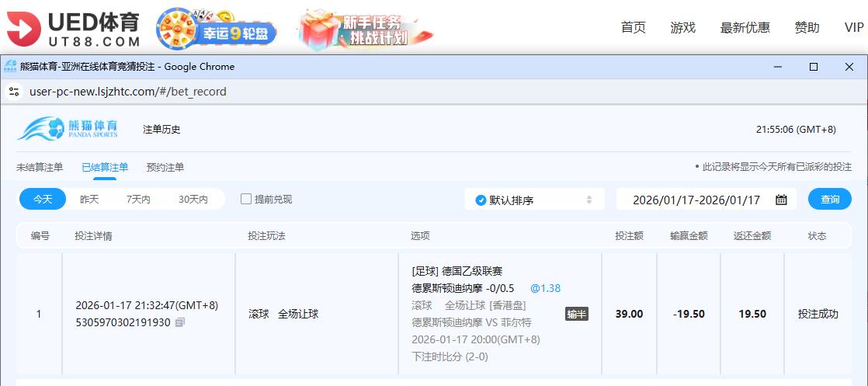Viewport: 868px width, 386px height.
Task: Open the 幸运9轮盘 lucky wheel banner
Action: (216, 30)
